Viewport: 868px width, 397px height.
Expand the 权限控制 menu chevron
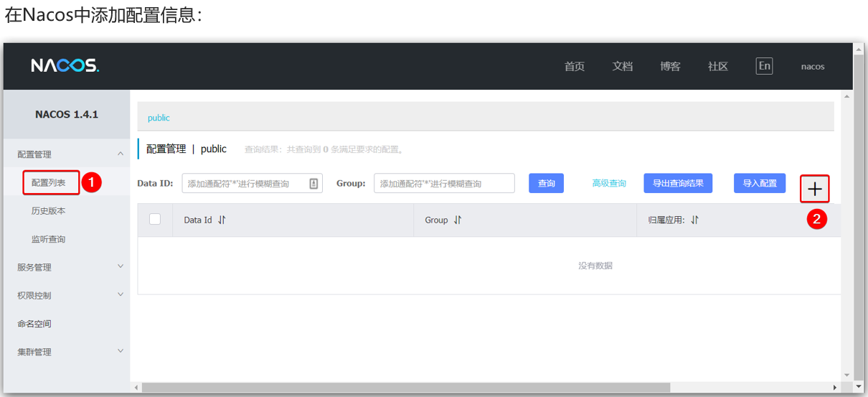tap(121, 294)
